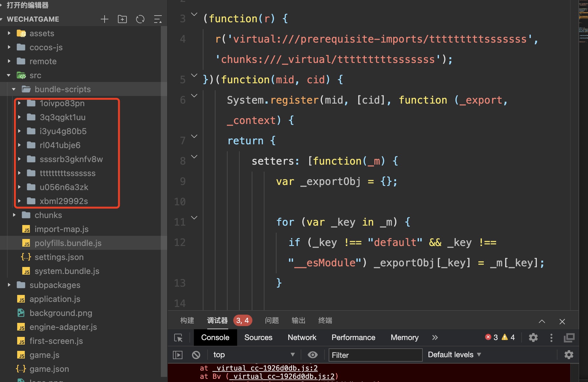The image size is (588, 382).
Task: Switch to the Performance tab
Action: 353,338
